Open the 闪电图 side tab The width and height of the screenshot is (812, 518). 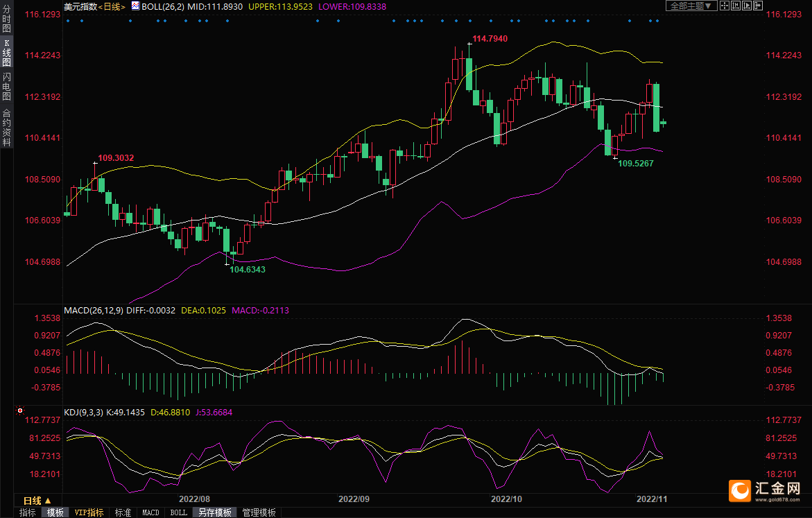(x=6, y=86)
